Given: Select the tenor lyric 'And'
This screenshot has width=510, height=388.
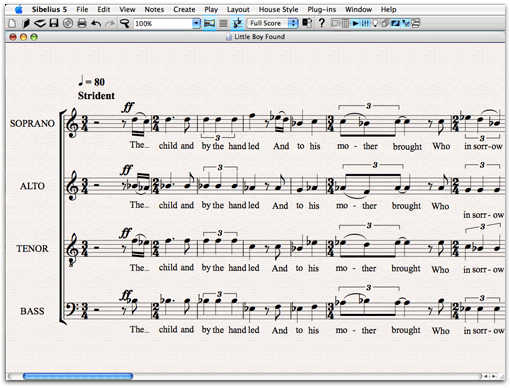Looking at the screenshot, I should 279,268.
